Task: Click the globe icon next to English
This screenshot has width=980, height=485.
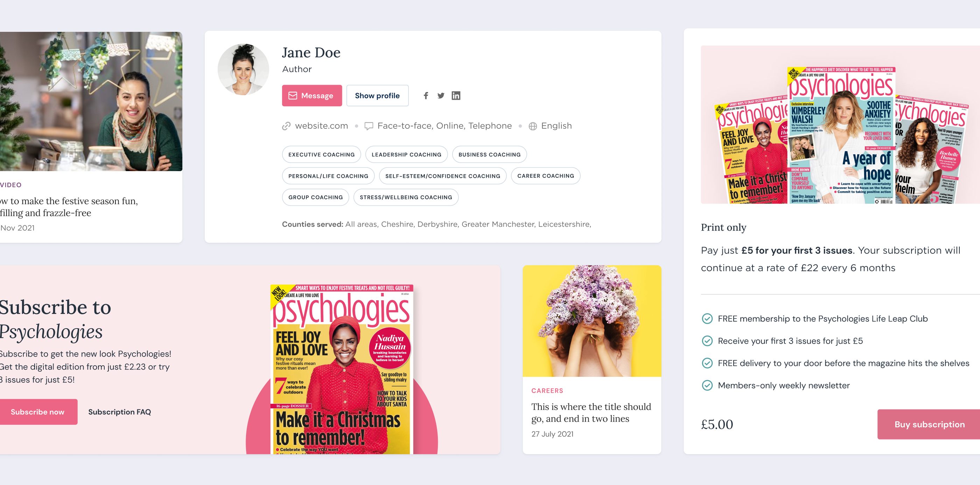Action: click(x=533, y=126)
